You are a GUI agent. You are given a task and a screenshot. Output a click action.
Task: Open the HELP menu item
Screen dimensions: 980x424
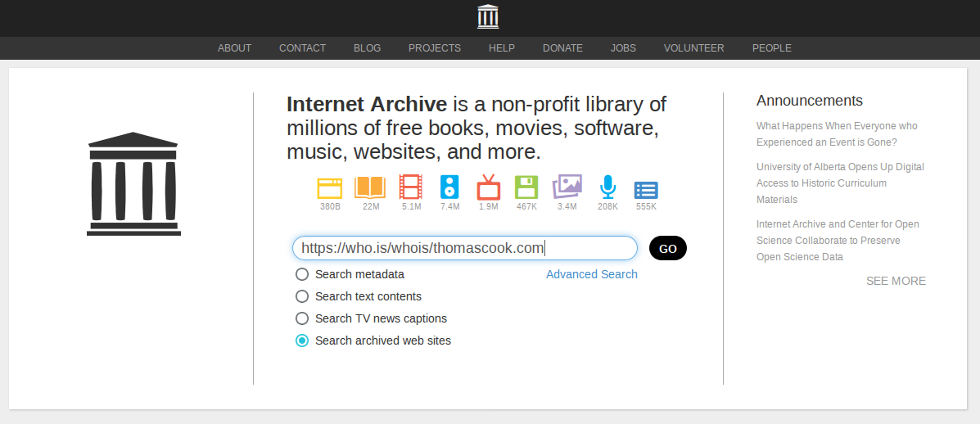502,48
